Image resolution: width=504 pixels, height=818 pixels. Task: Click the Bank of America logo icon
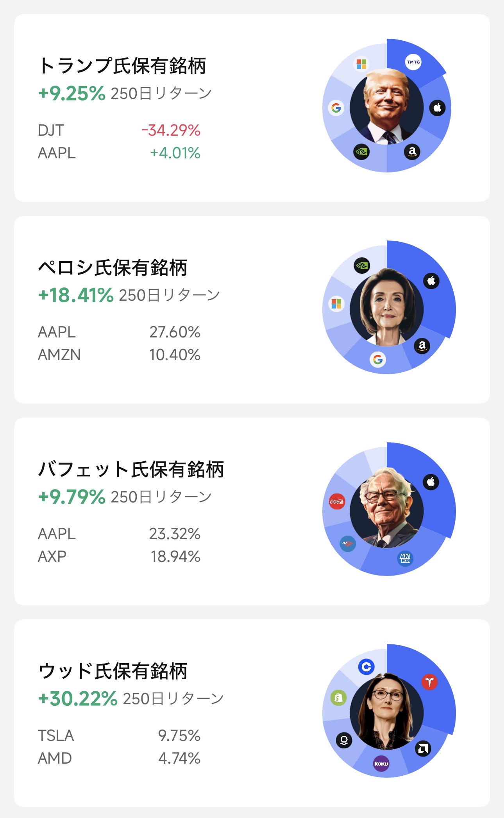coord(347,544)
